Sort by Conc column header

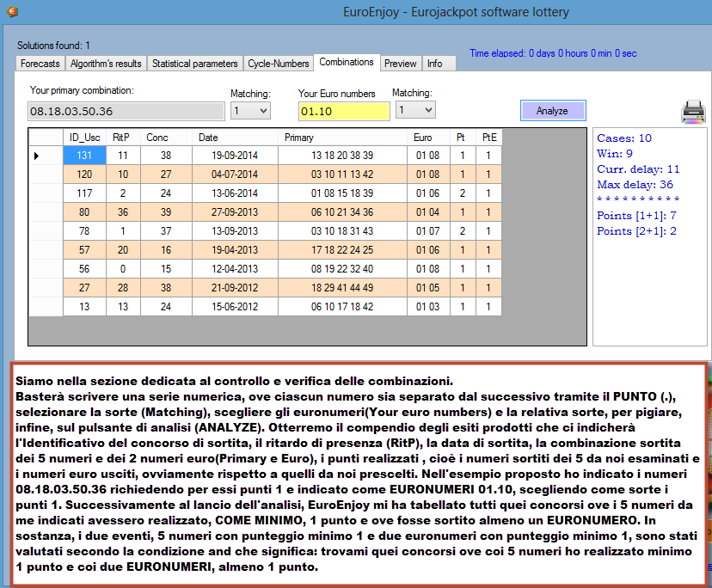tap(166, 138)
